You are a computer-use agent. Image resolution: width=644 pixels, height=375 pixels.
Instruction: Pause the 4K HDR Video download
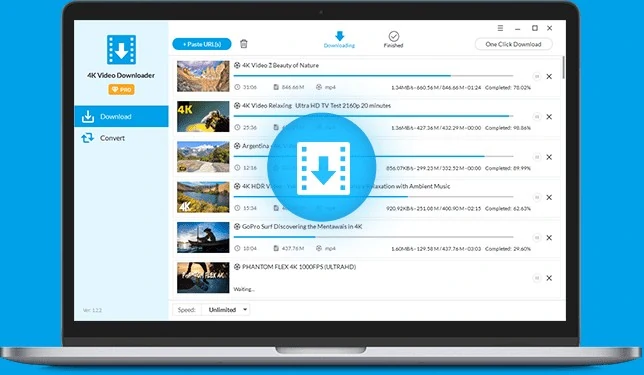point(536,198)
